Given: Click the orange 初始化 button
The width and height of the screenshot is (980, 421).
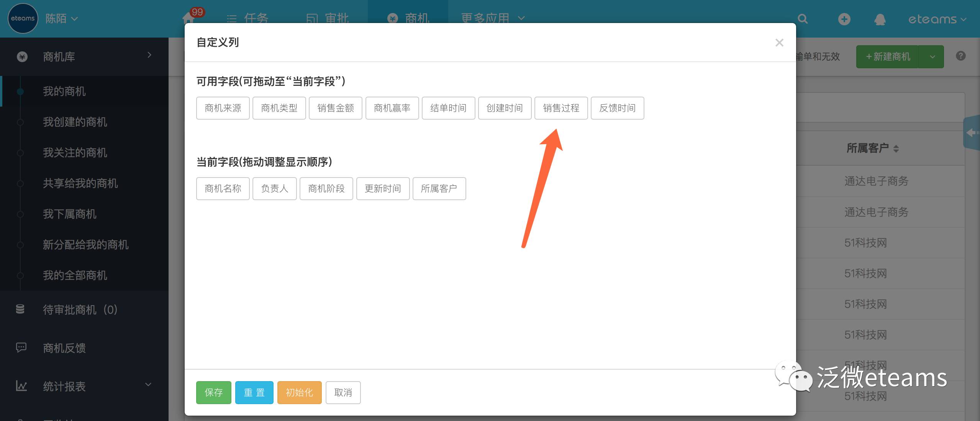Looking at the screenshot, I should (x=299, y=392).
